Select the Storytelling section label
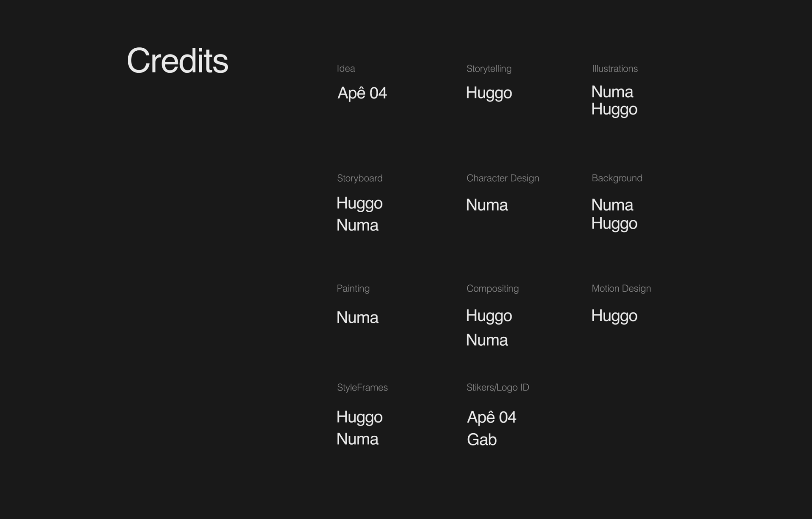Image resolution: width=812 pixels, height=519 pixels. pyautogui.click(x=488, y=68)
